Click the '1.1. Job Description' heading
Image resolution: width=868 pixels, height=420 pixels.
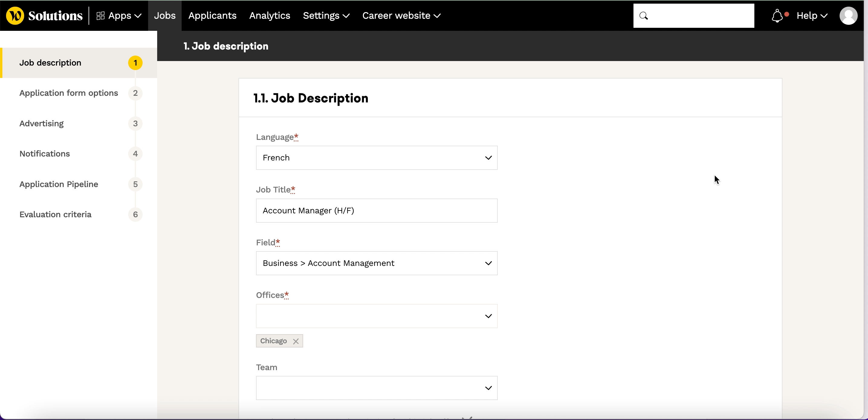311,98
